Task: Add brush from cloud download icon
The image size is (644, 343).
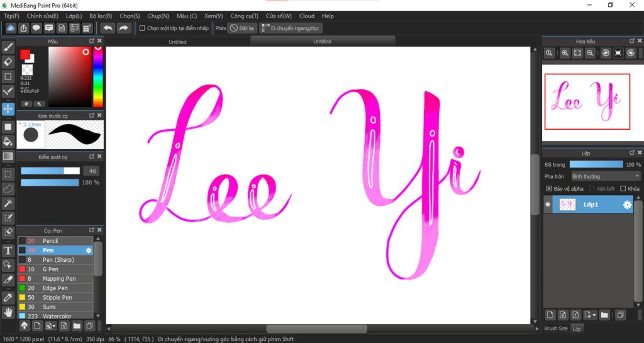Action: pyautogui.click(x=25, y=326)
